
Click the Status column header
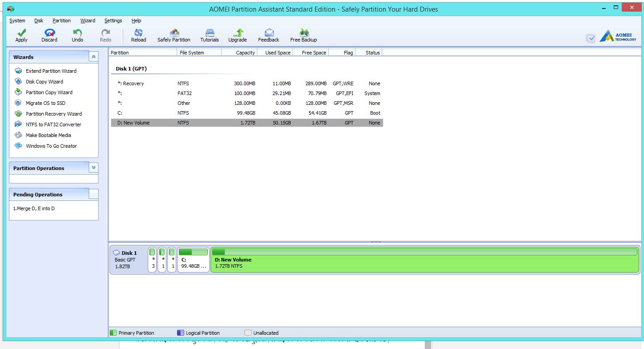coord(368,53)
